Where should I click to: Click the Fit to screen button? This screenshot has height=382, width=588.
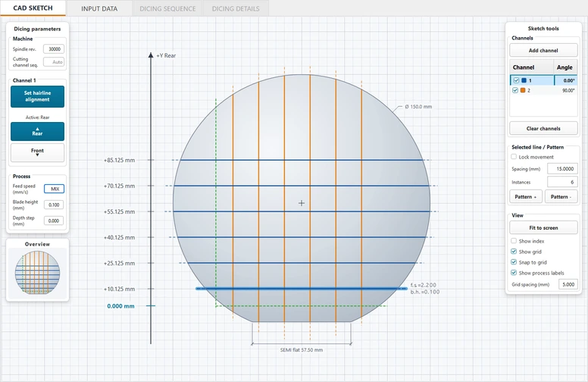click(x=543, y=228)
